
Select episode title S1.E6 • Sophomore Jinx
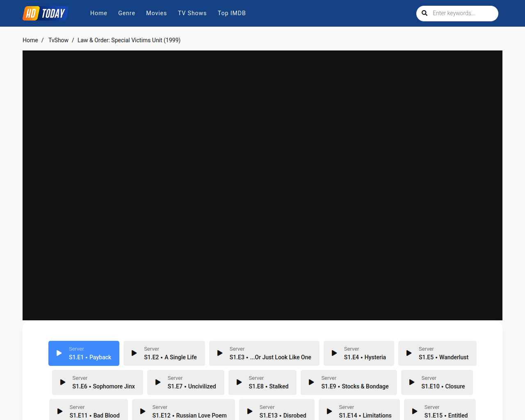[104, 386]
